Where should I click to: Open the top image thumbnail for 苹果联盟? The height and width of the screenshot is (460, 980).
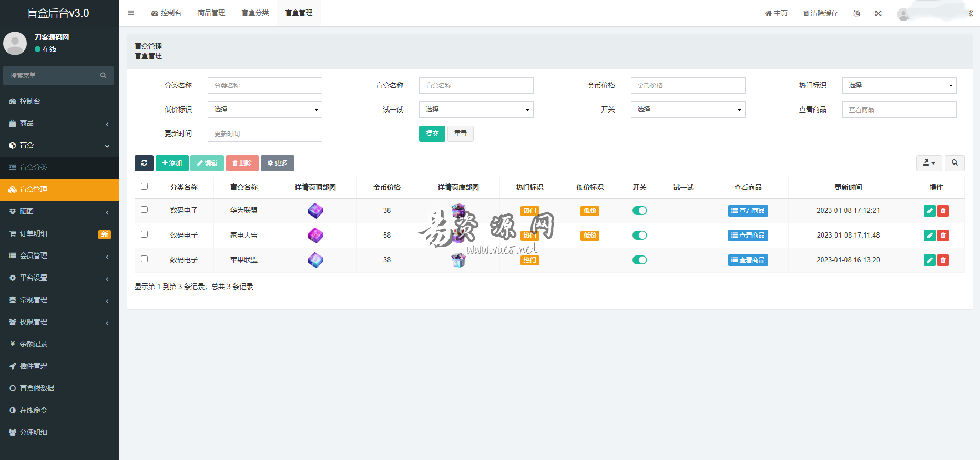click(315, 260)
